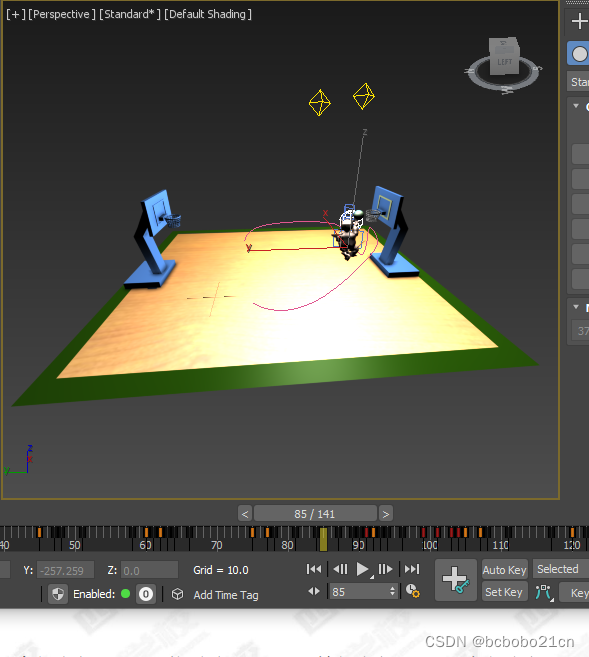Open the Key Filters button
This screenshot has width=589, height=657.
coord(576,592)
